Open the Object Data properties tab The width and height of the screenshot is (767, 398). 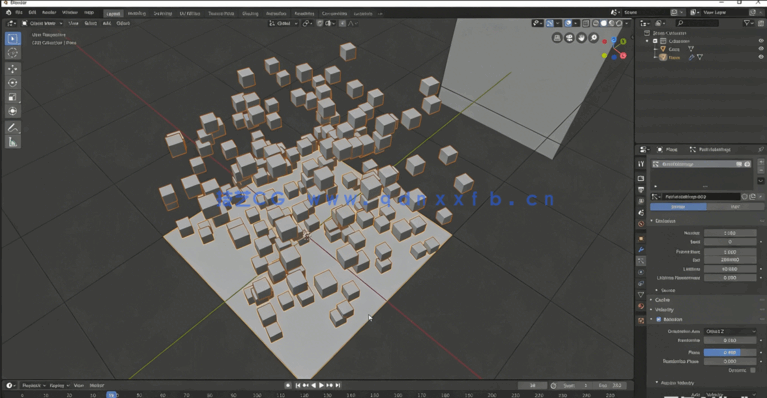pos(641,295)
